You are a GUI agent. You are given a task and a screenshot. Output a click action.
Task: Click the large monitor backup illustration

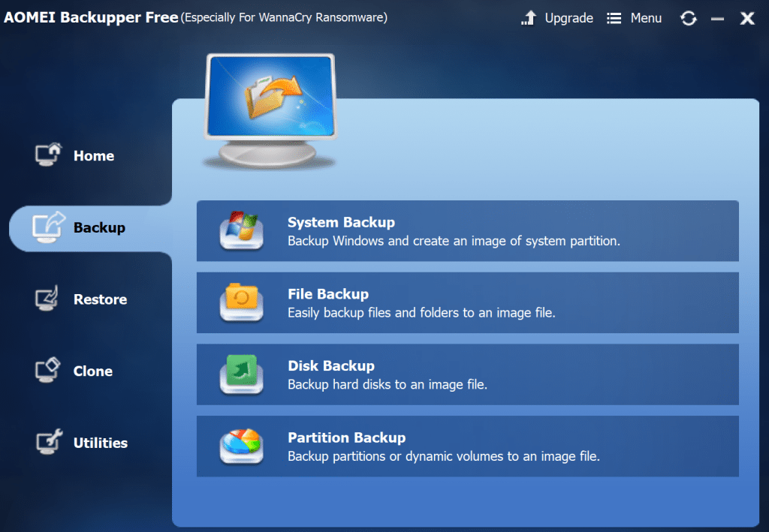(x=270, y=110)
